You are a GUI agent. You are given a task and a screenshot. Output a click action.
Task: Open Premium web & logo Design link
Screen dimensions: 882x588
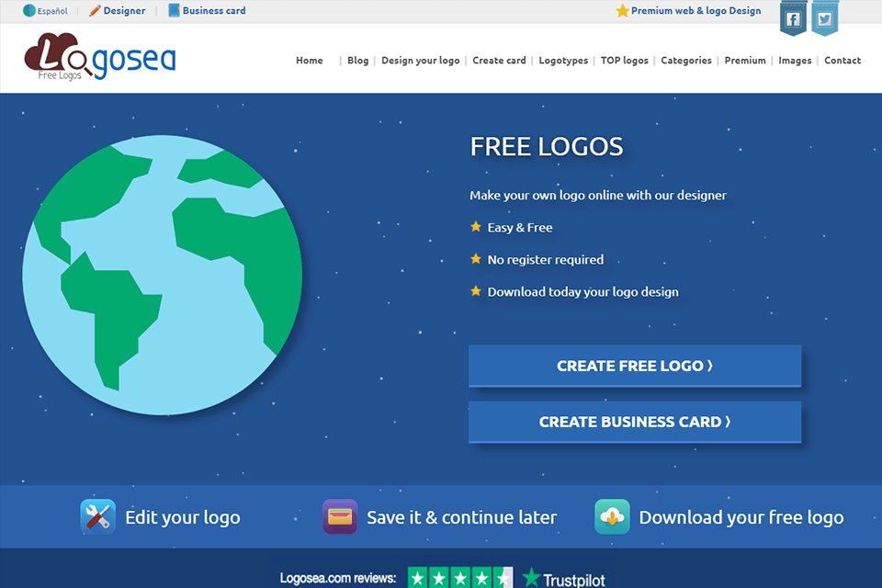coord(695,11)
